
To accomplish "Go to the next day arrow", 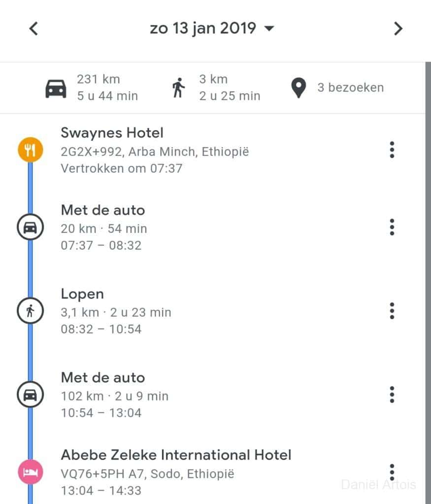I will coord(398,29).
